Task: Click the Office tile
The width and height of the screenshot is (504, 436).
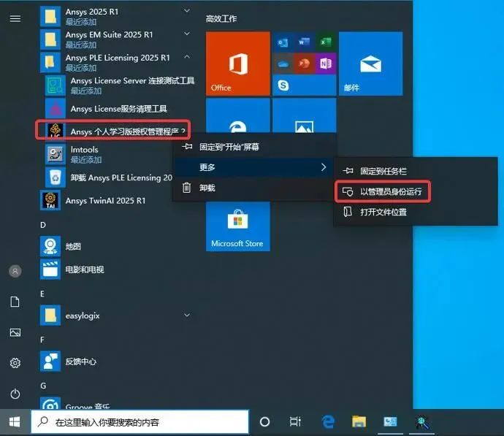Action: pos(238,64)
